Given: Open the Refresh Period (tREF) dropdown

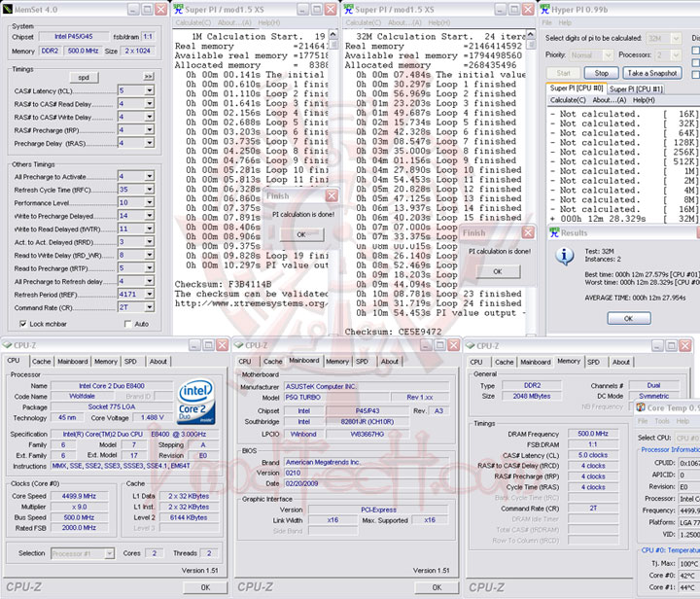Looking at the screenshot, I should point(149,294).
